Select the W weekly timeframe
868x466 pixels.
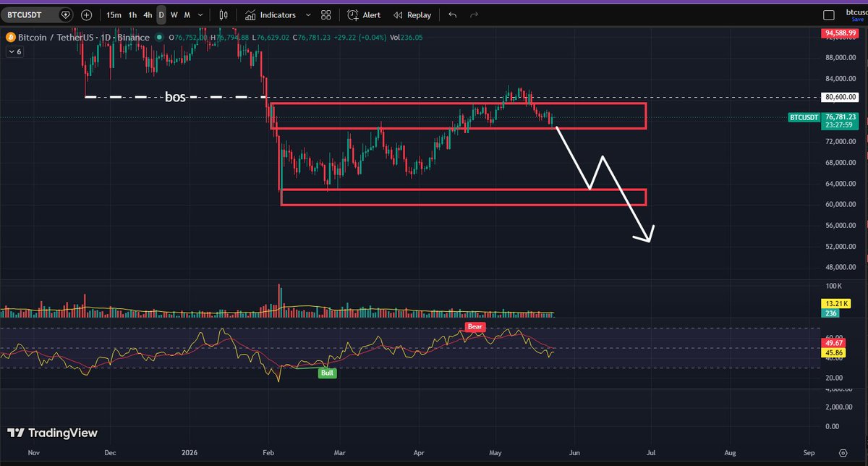[x=174, y=15]
